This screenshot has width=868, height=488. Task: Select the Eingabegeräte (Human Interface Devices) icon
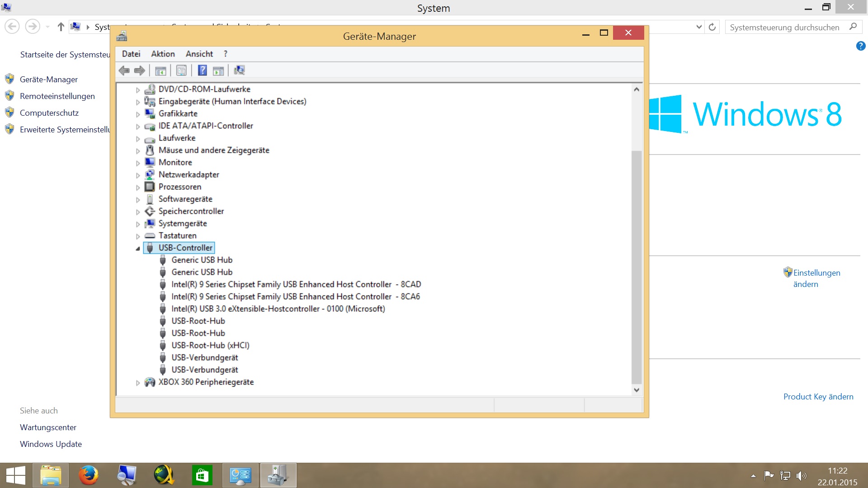(150, 101)
